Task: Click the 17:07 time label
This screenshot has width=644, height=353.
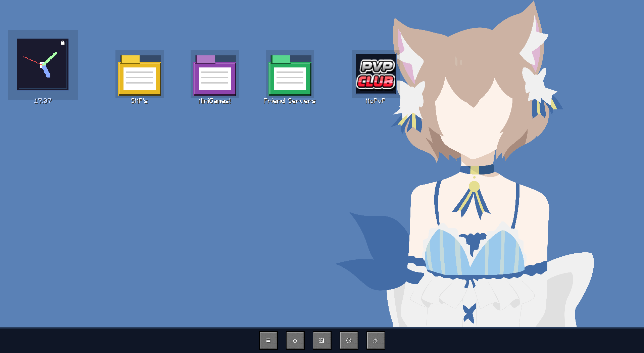Action: [43, 101]
